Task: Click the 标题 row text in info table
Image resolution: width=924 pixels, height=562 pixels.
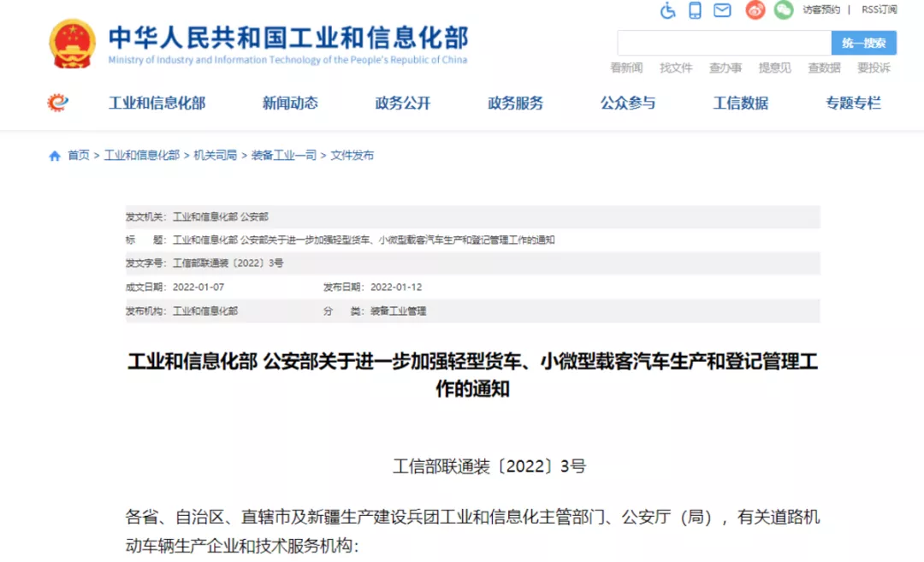Action: pyautogui.click(x=364, y=240)
